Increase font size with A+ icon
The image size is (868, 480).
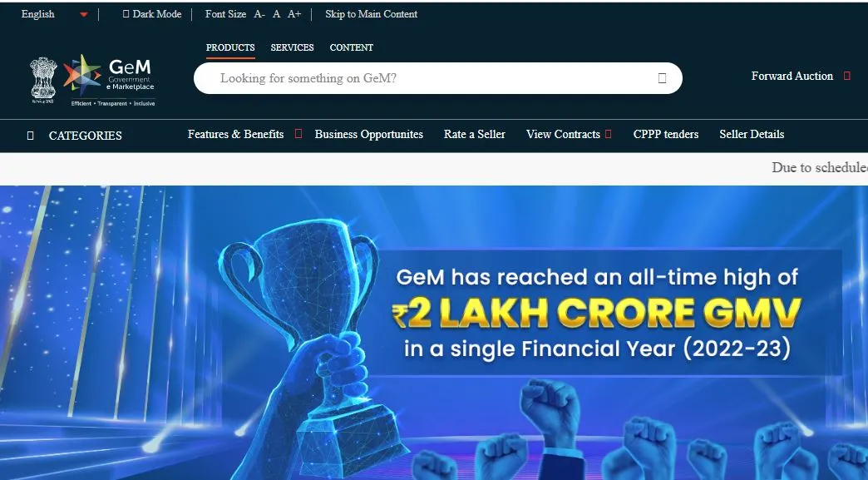coord(294,14)
